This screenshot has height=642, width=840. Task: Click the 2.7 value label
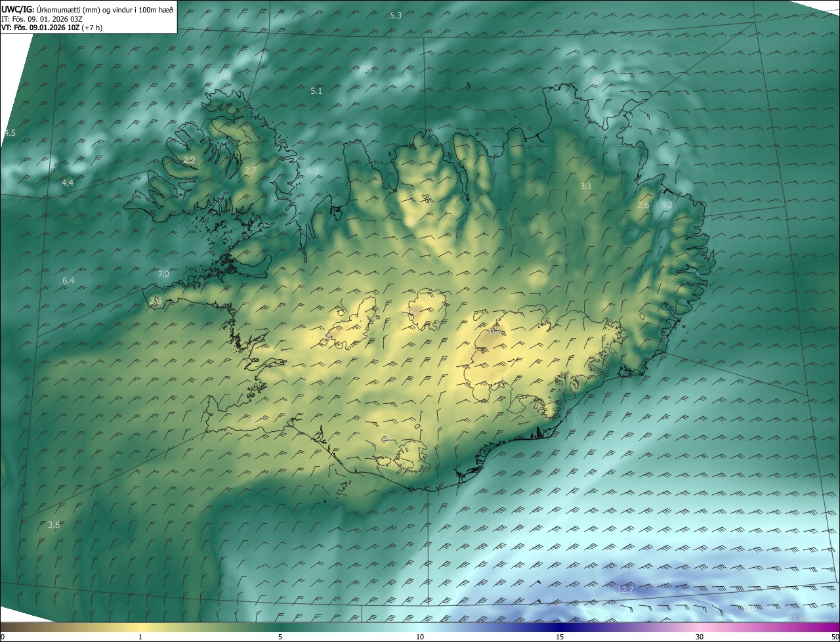pos(251,171)
